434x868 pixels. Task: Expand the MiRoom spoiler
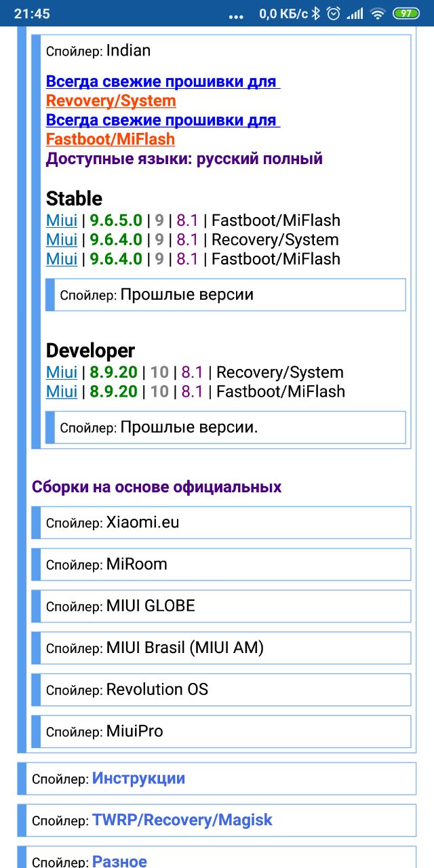coord(221,564)
